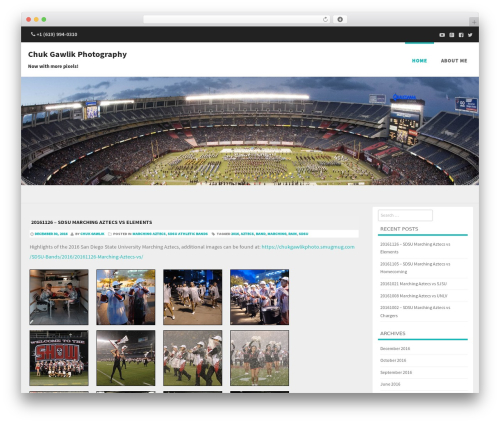The image size is (500, 423).
Task: Click the Chuk Gawlik Photography site title
Action: tap(77, 54)
